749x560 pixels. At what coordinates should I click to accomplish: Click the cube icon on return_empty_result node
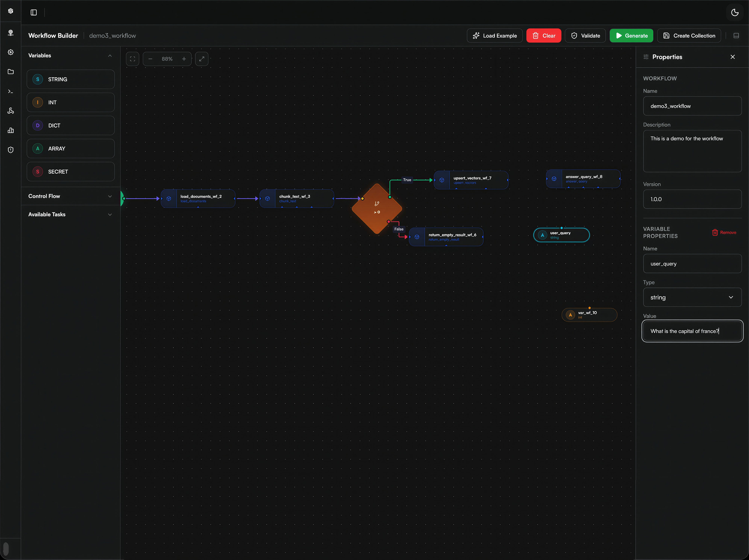point(417,237)
